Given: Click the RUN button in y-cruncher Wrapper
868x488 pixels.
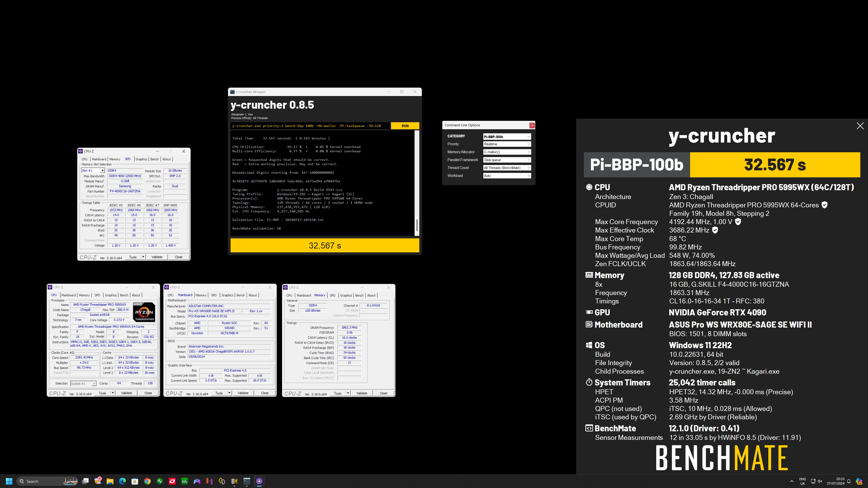Looking at the screenshot, I should (x=405, y=126).
